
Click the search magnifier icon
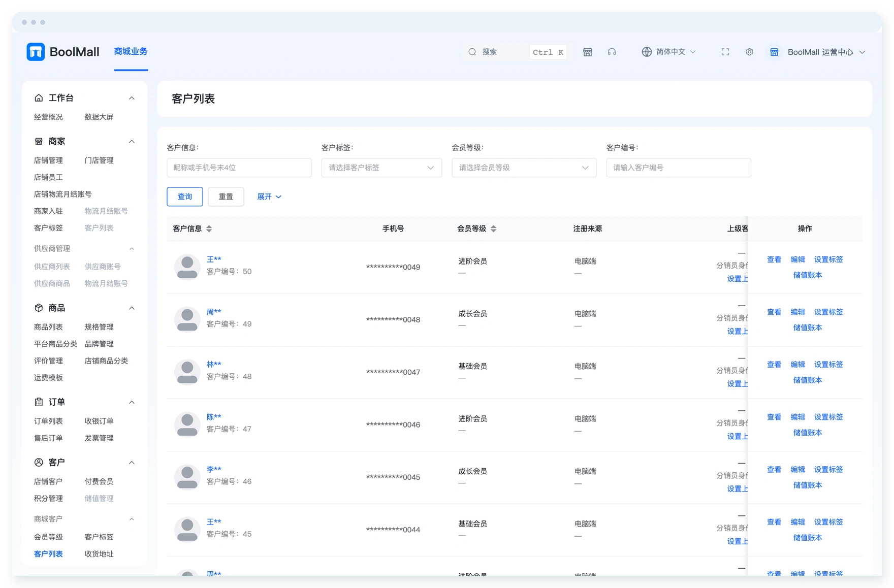tap(472, 52)
